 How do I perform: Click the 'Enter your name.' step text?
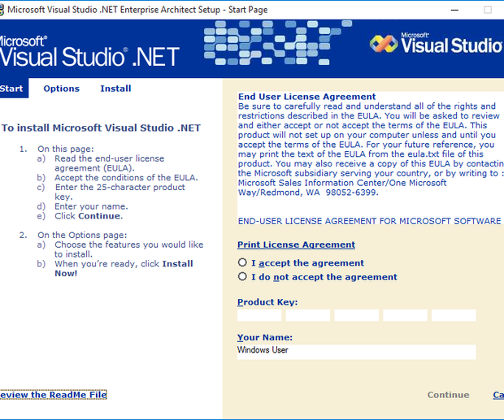click(x=91, y=206)
